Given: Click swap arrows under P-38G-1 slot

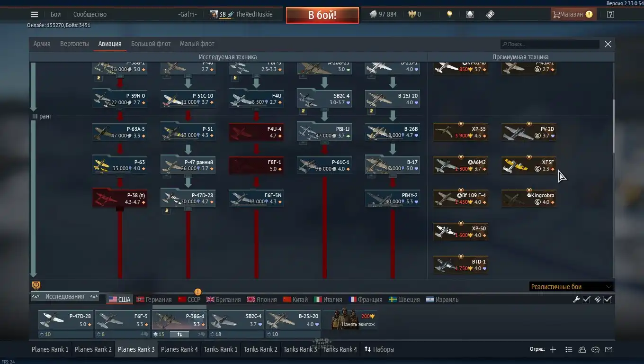Looking at the screenshot, I should click(179, 334).
